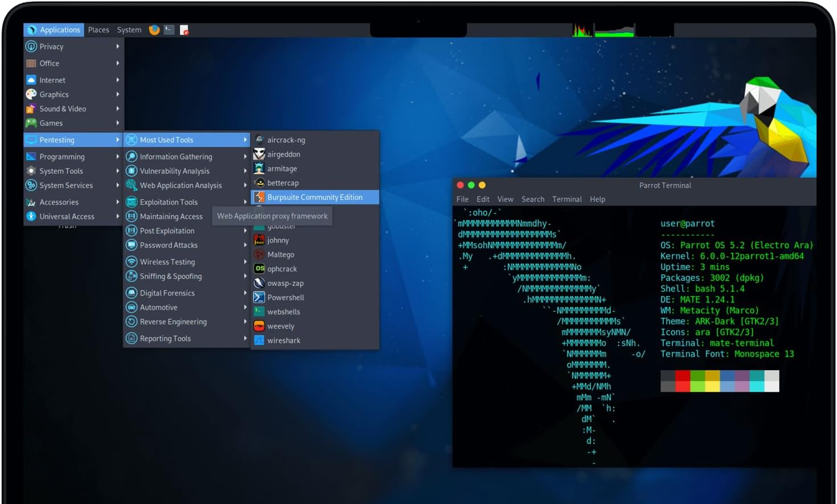
Task: Expand the Exploitation Tools submenu
Action: point(169,202)
